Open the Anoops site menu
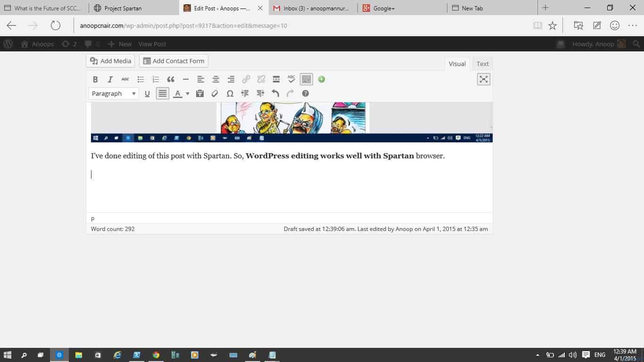 pyautogui.click(x=38, y=44)
